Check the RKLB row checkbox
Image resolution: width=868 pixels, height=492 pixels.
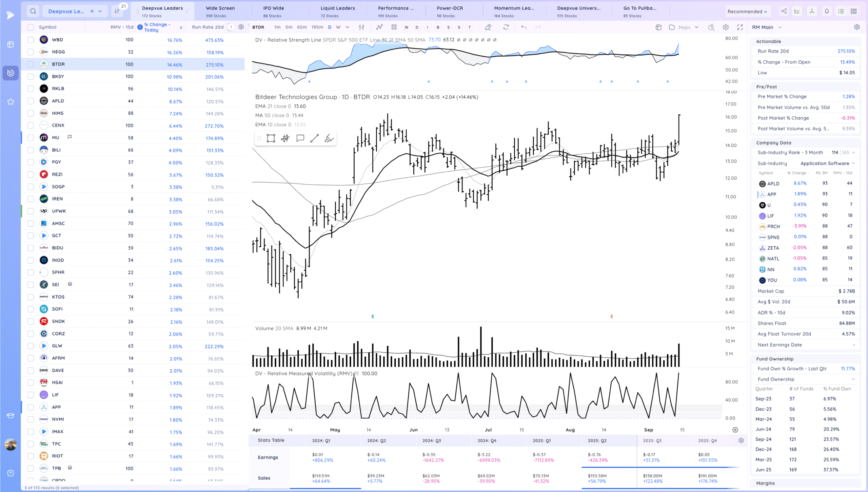(31, 89)
